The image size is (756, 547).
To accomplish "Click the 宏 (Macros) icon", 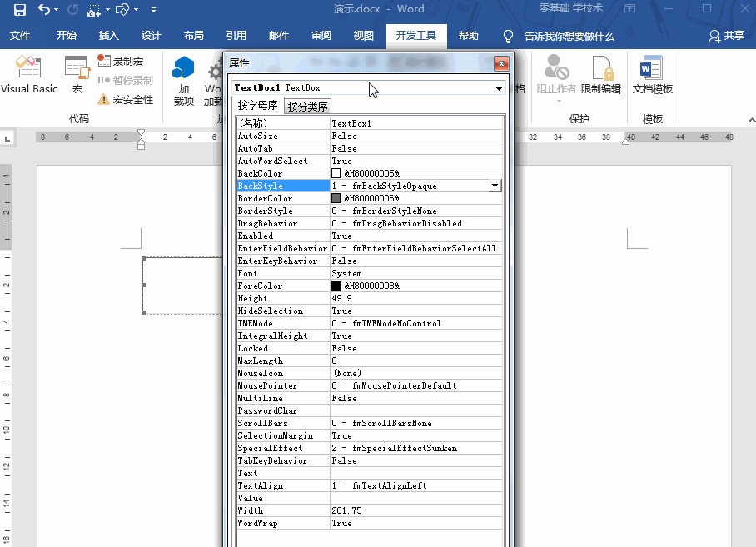I will (x=77, y=73).
